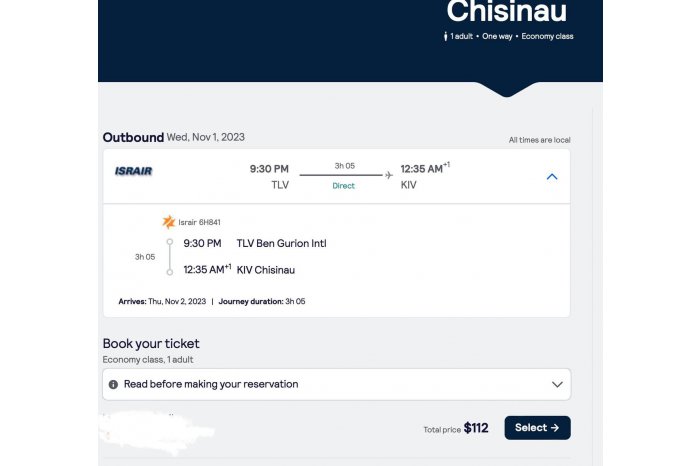Select the TLV Ben Gurion Intl segment row

pos(281,243)
